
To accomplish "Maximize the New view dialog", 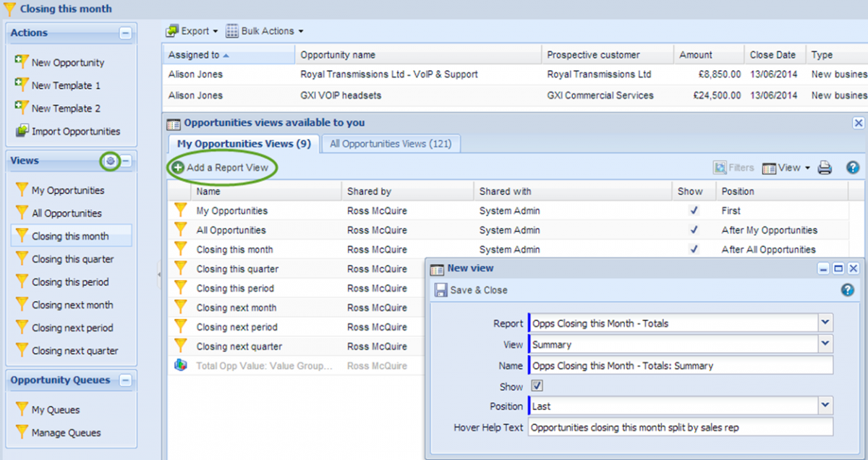I will [838, 268].
